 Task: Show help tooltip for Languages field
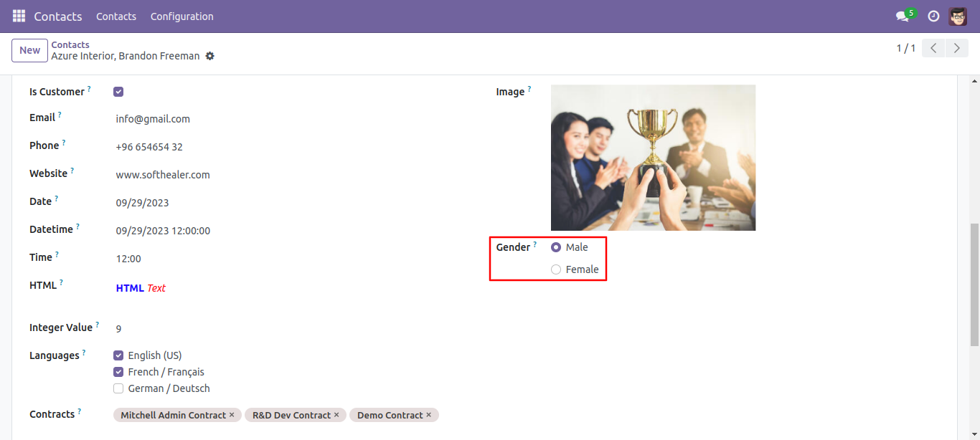[84, 353]
